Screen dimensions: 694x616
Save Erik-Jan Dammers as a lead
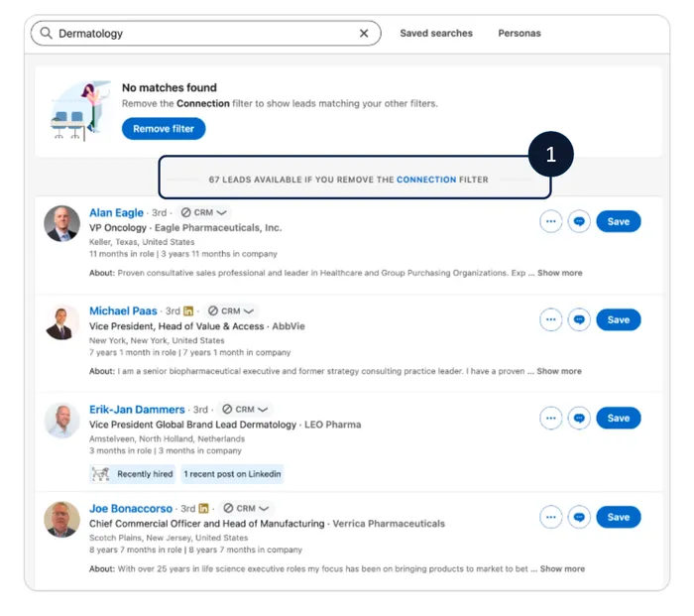619,418
